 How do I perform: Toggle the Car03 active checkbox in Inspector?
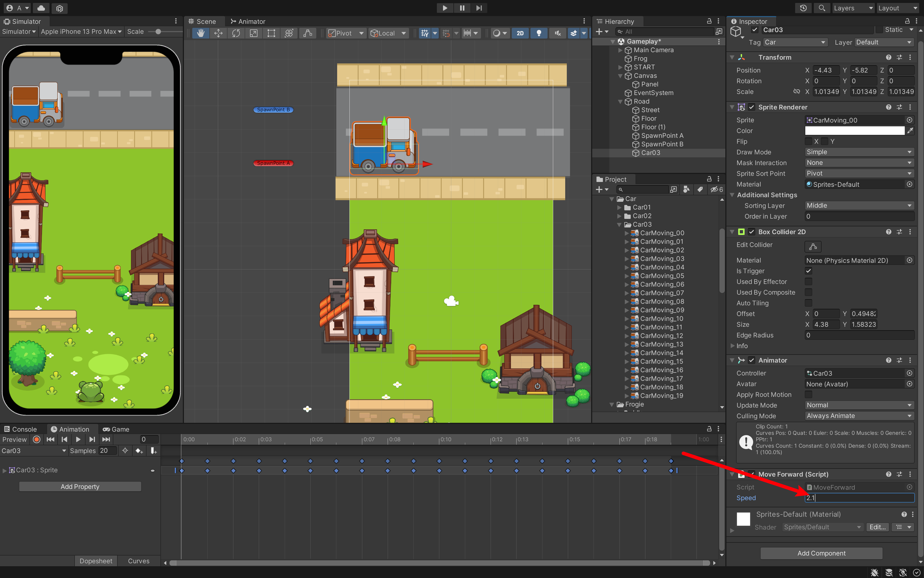click(x=754, y=30)
